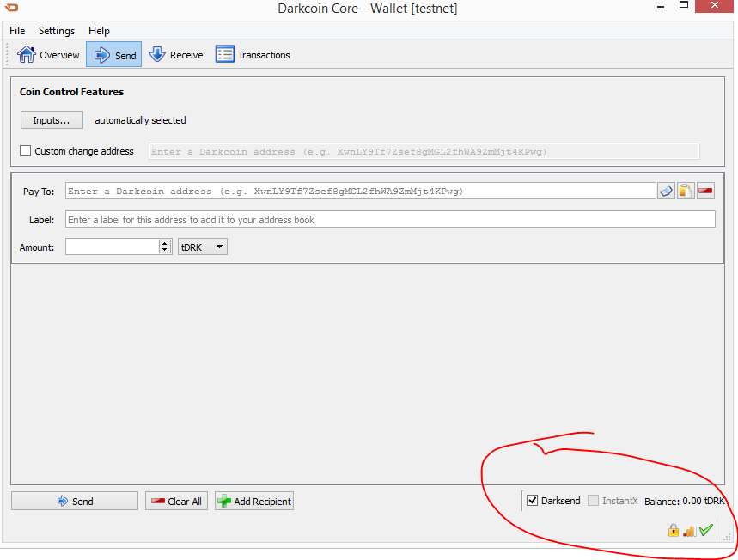Click the window resize grip corner

point(727,537)
